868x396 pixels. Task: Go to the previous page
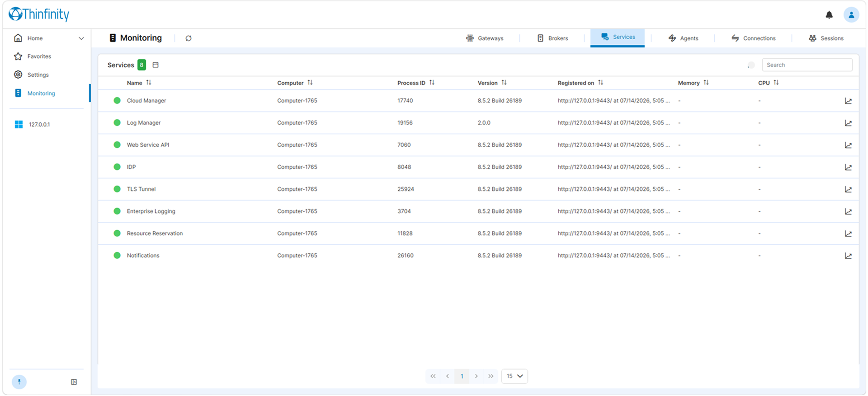click(x=448, y=376)
